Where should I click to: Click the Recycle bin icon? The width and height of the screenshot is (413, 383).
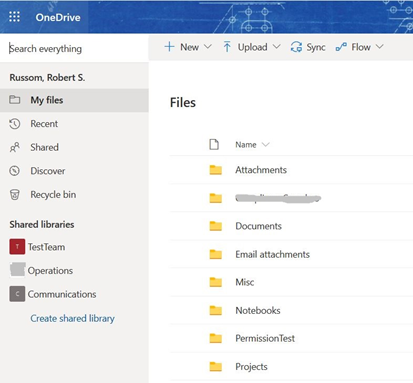coord(15,194)
